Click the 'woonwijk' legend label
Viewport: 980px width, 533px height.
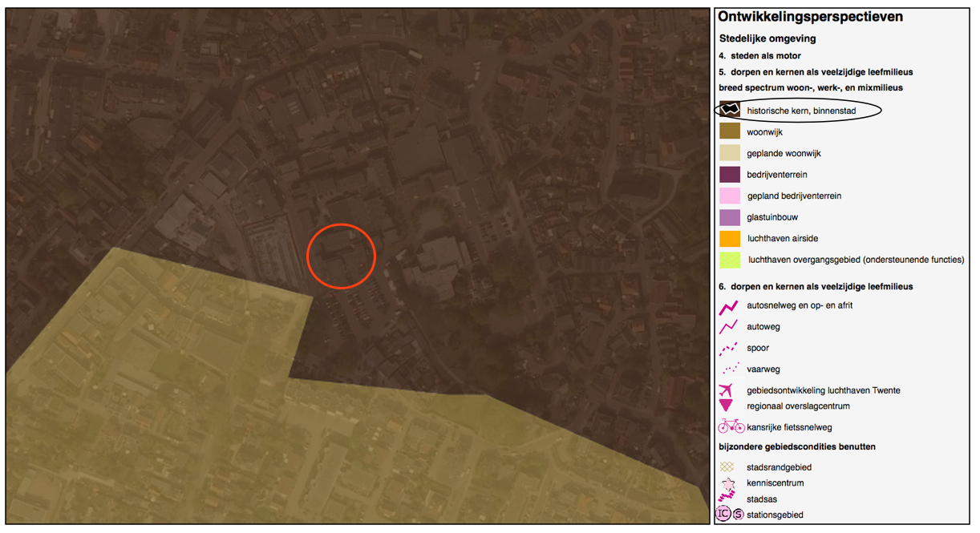tap(764, 132)
